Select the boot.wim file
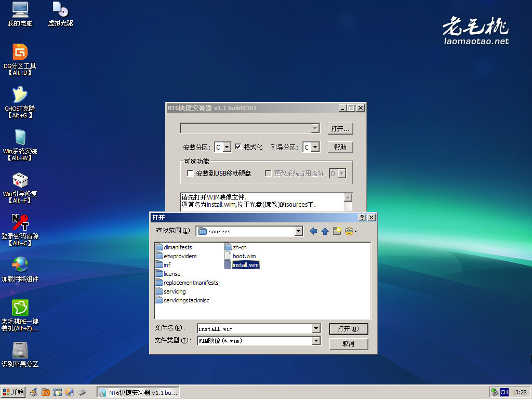The width and height of the screenshot is (532, 399). tap(241, 256)
